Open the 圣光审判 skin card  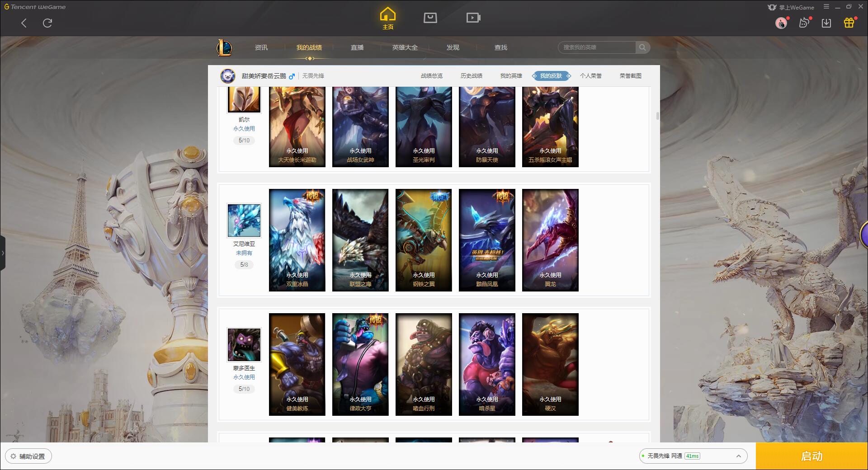(x=424, y=127)
